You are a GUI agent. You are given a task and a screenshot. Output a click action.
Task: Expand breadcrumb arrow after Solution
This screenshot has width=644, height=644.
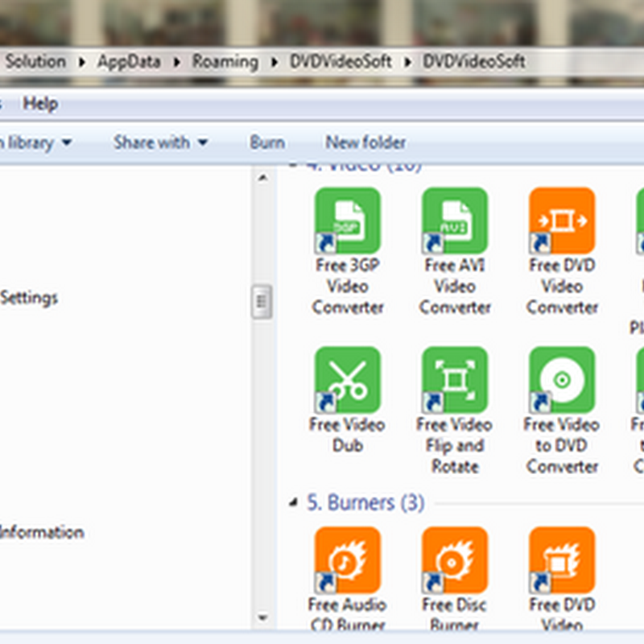point(82,62)
